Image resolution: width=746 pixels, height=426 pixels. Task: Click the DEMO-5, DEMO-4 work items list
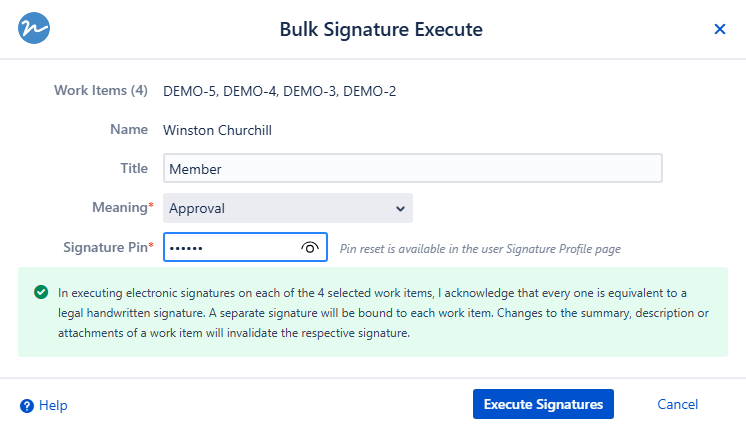click(x=280, y=91)
